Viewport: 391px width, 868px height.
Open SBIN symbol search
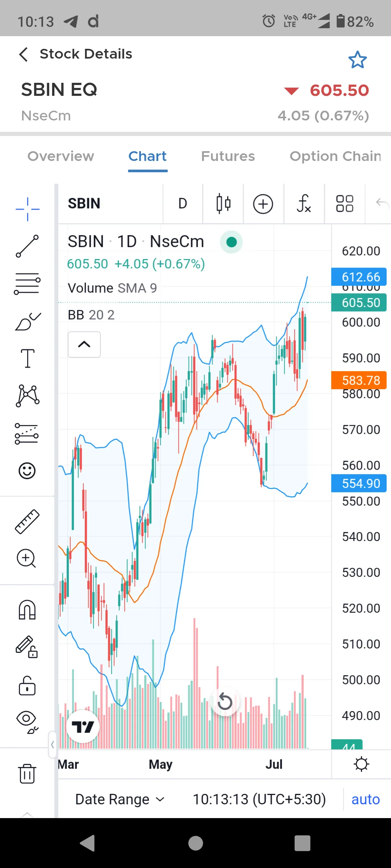click(x=84, y=203)
